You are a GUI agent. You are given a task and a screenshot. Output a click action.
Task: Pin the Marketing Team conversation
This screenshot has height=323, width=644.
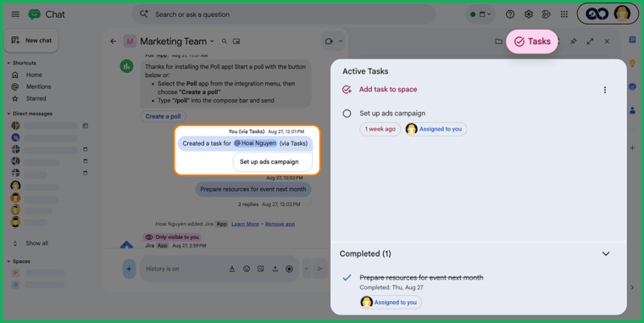tap(574, 42)
